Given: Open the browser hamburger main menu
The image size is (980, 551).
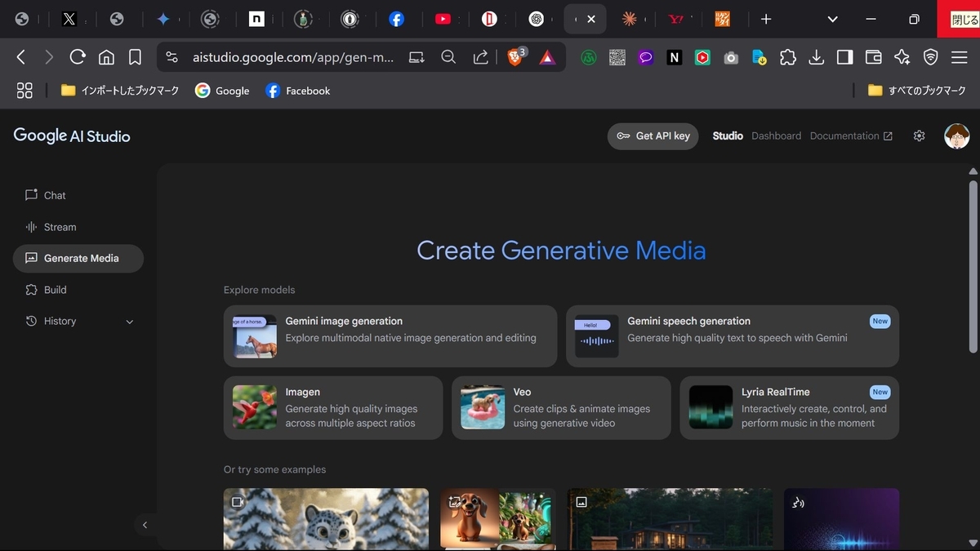Looking at the screenshot, I should point(959,57).
